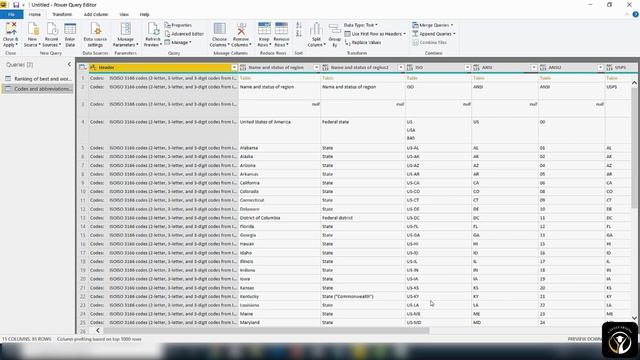Viewport: 640px width, 360px height.
Task: Click the Recent Sources icon
Action: (x=51, y=29)
